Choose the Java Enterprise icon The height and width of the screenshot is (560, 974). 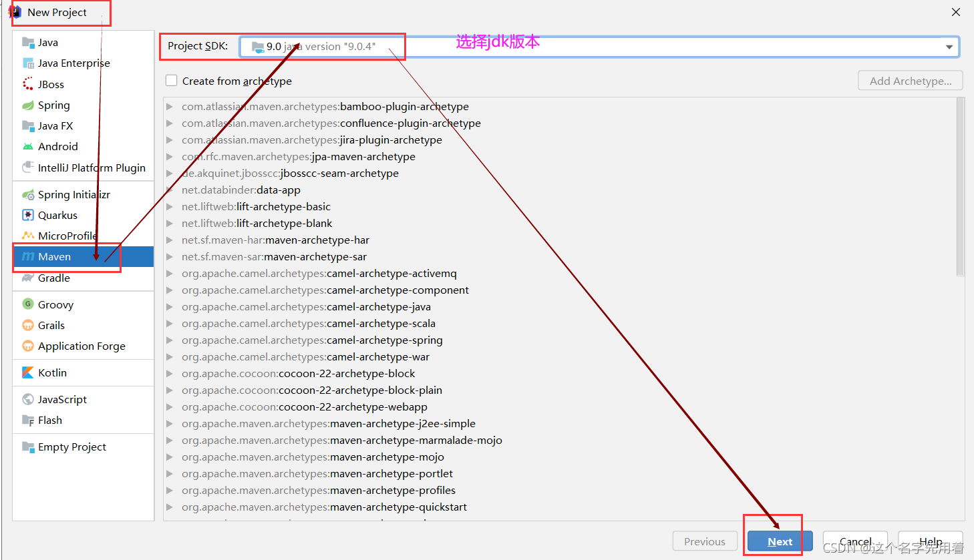pyautogui.click(x=28, y=63)
